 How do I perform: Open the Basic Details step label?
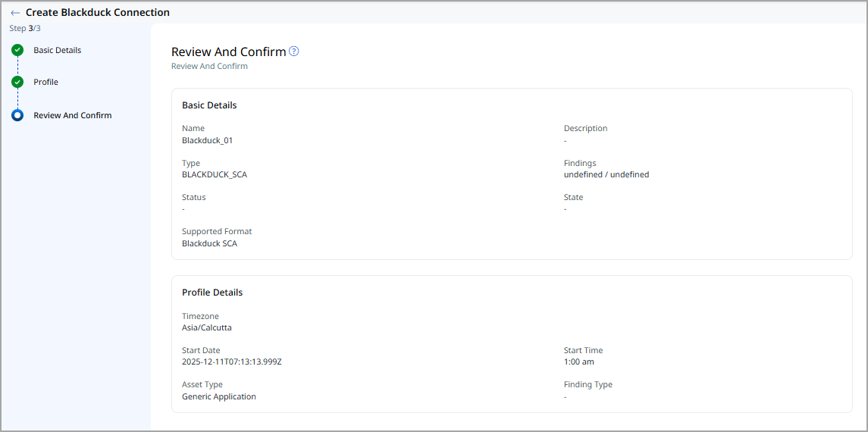[x=57, y=50]
